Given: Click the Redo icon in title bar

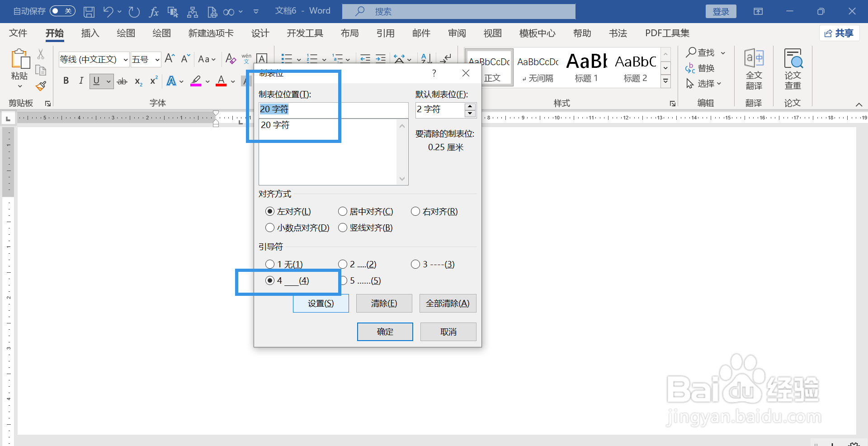Looking at the screenshot, I should coord(134,12).
